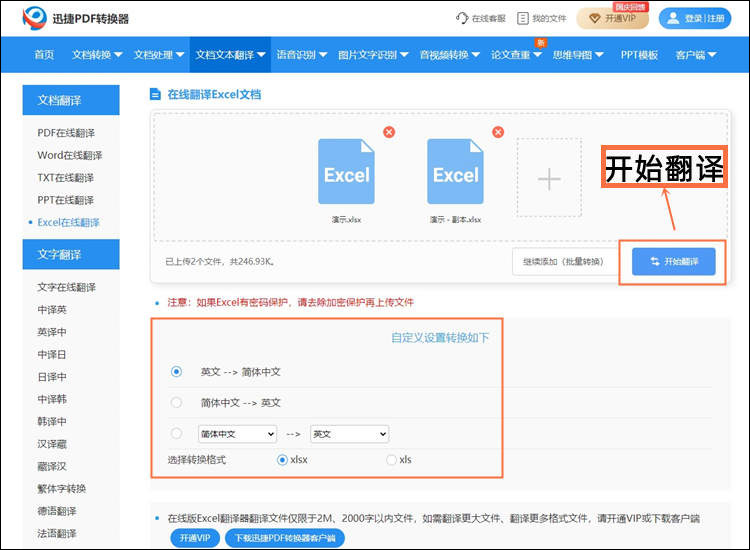Viewport: 750px width, 550px height.
Task: Add another file with the plus box
Action: 549,177
